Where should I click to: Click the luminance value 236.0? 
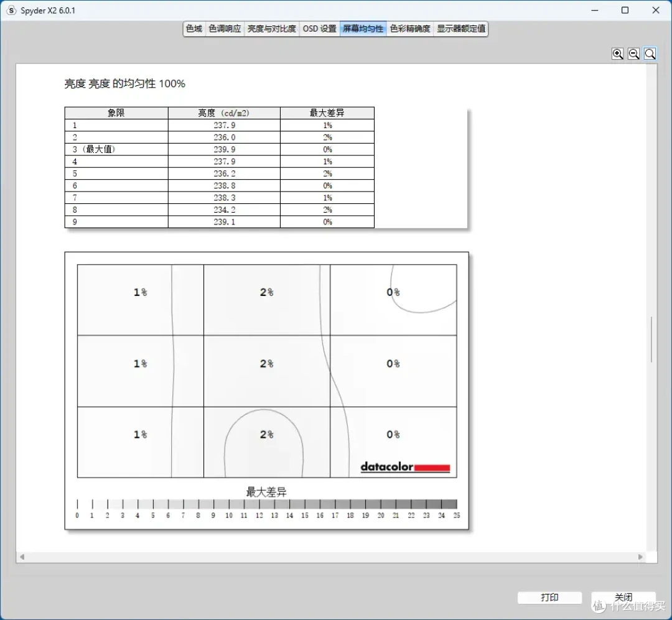tap(225, 137)
